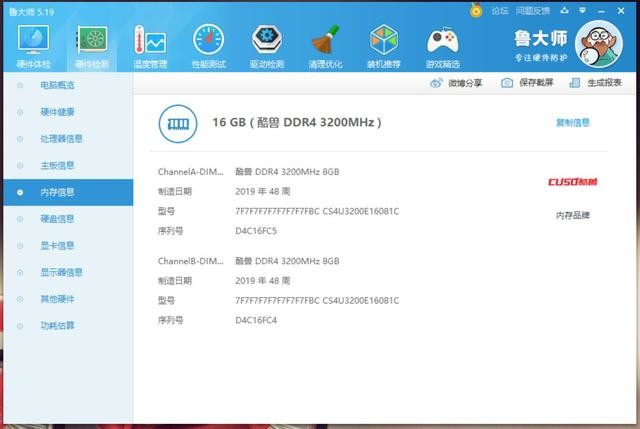This screenshot has height=429, width=640.
Task: Click ChannelB 2019 年 48 周 date
Action: pos(262,281)
